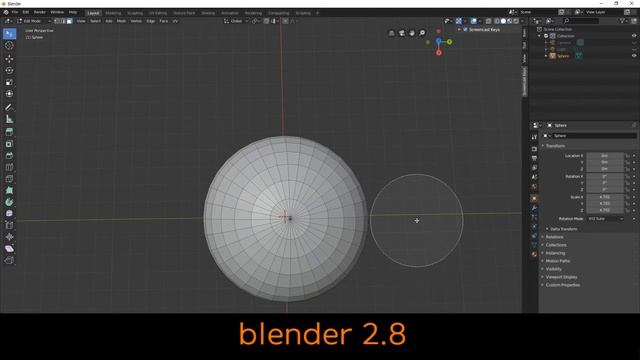Open the Vertex menu in viewport header
The image size is (640, 360).
point(136,21)
